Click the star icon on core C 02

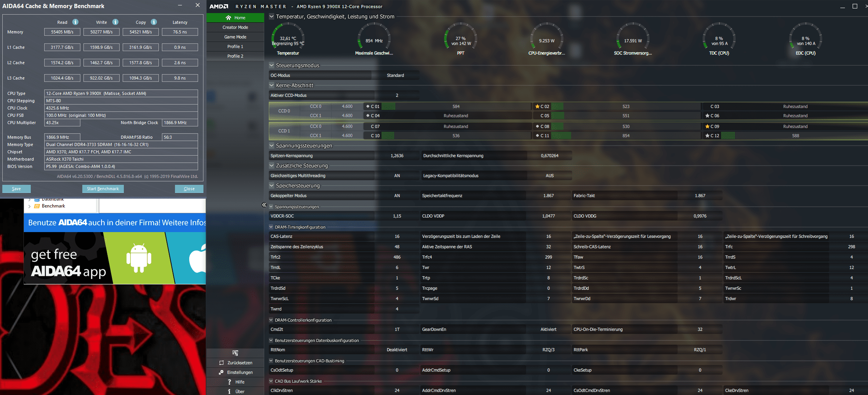[x=537, y=106]
